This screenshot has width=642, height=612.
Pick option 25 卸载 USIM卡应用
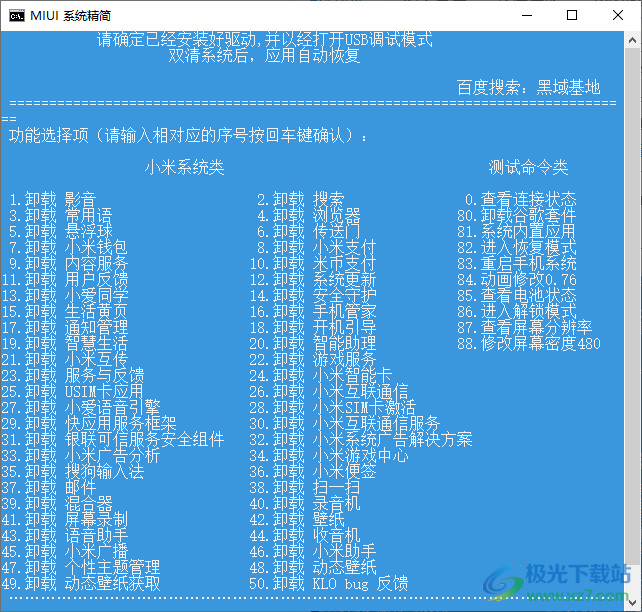point(73,391)
